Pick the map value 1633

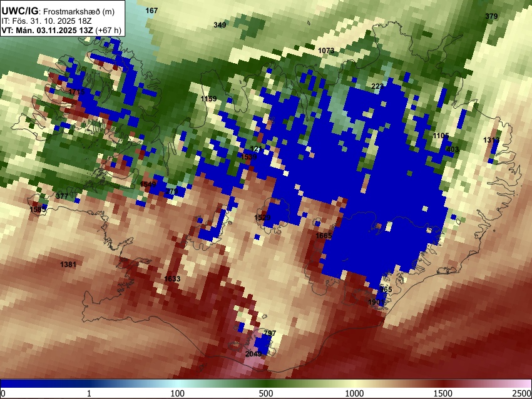(172, 279)
